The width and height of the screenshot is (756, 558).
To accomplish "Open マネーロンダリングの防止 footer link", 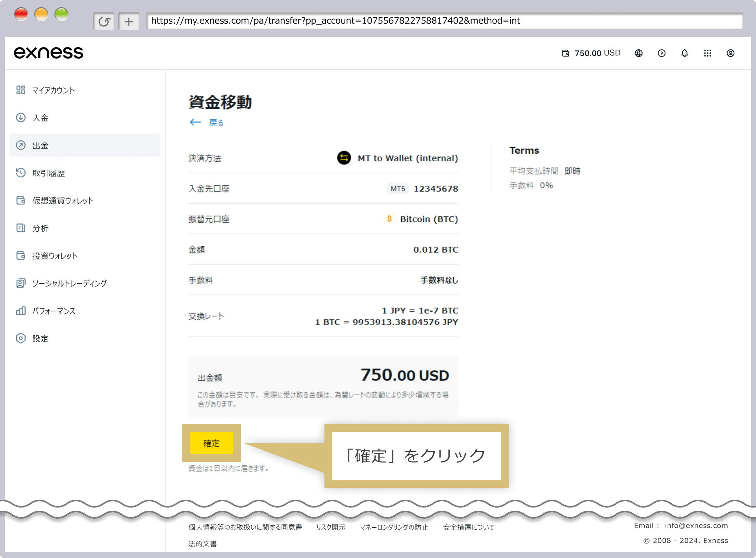I will [x=394, y=527].
